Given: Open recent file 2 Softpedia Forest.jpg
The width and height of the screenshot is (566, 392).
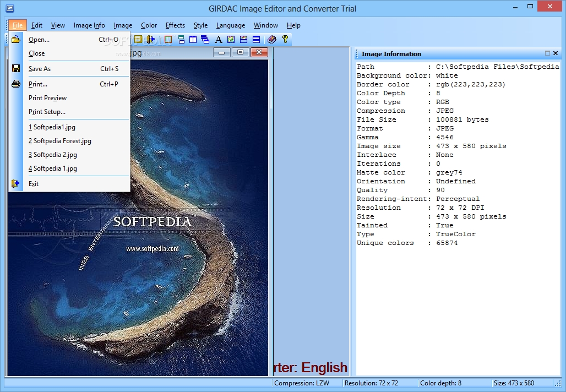Looking at the screenshot, I should tap(69, 141).
